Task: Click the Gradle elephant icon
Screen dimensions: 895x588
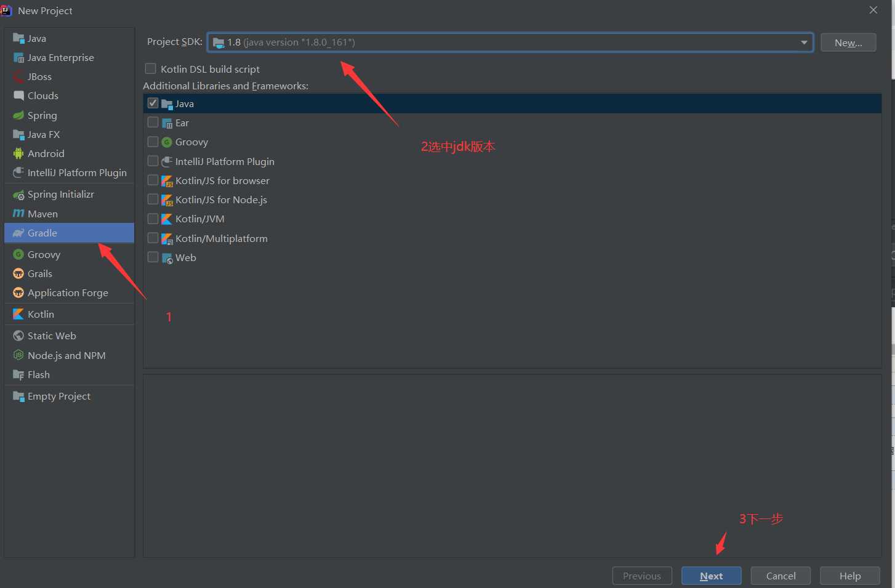Action: pyautogui.click(x=18, y=233)
